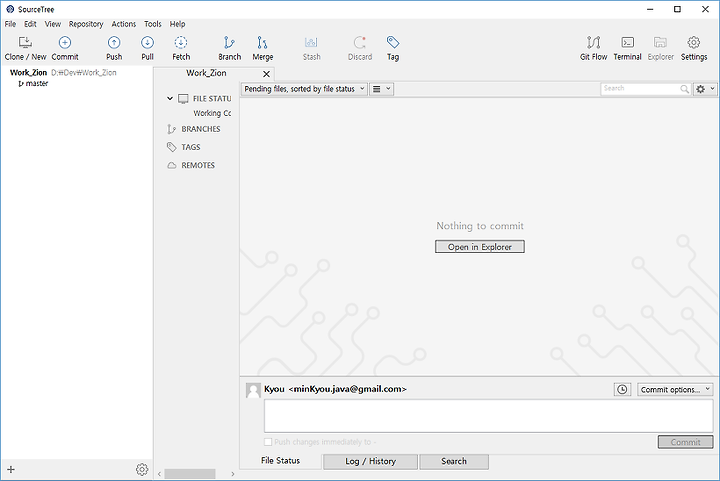Click the plus icon in bookmarks panel
Screen dimensions: 720x481
[11, 469]
